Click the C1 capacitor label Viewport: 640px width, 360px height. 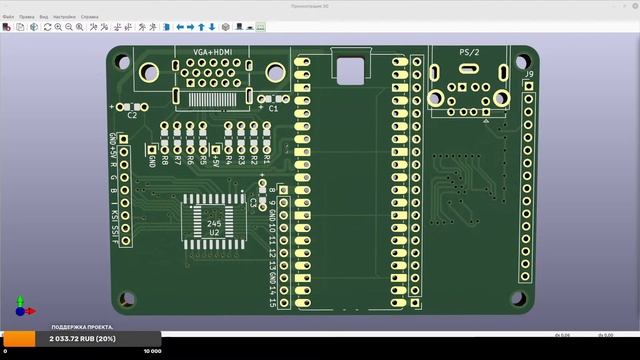[273, 109]
